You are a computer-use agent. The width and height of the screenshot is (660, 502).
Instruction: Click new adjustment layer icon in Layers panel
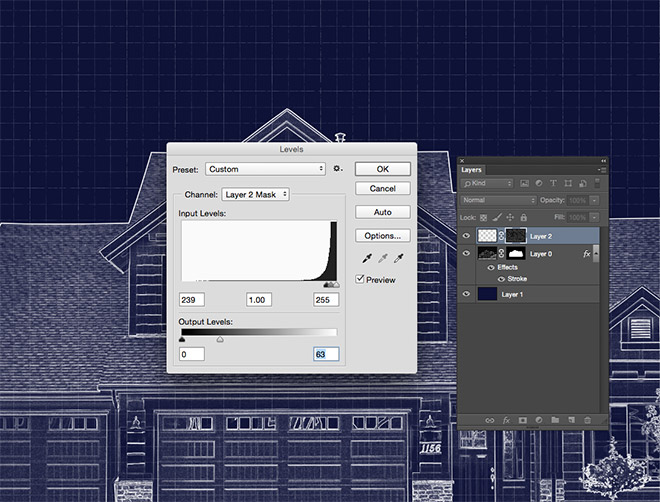coord(538,420)
